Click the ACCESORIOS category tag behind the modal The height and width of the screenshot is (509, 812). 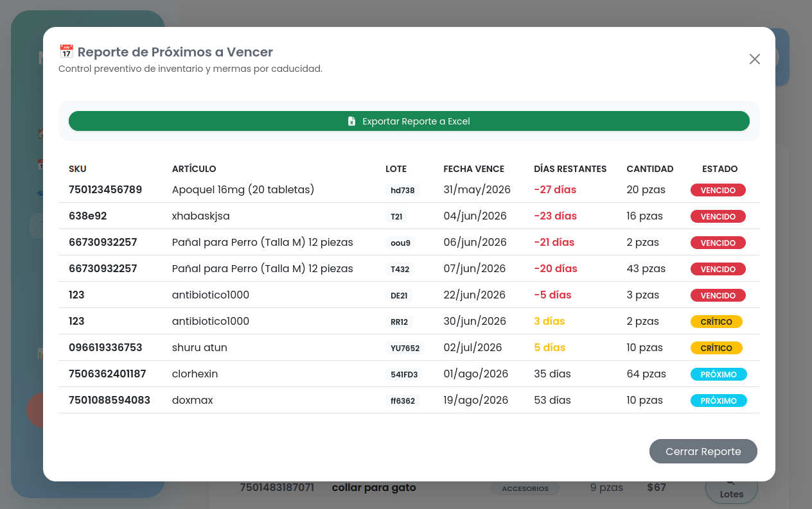(525, 488)
